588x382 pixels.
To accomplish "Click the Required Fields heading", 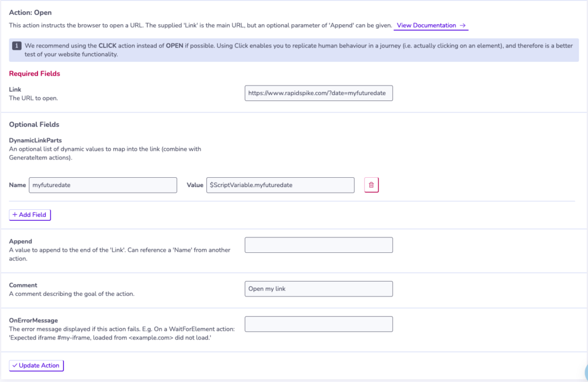I will coord(34,74).
